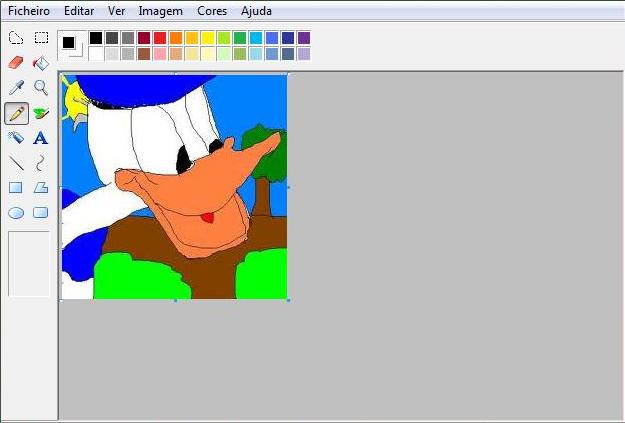The width and height of the screenshot is (625, 423).
Task: Select the Curve tool
Action: pyautogui.click(x=41, y=163)
